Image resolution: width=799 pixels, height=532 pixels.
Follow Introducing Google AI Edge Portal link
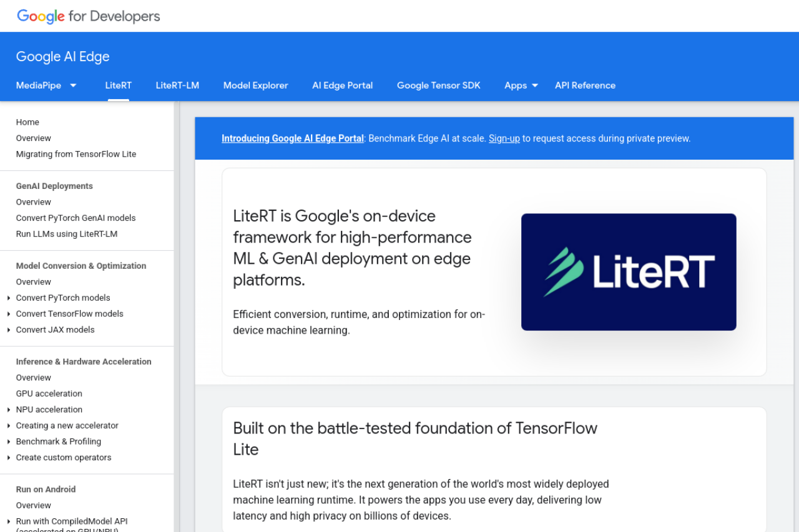pyautogui.click(x=293, y=138)
